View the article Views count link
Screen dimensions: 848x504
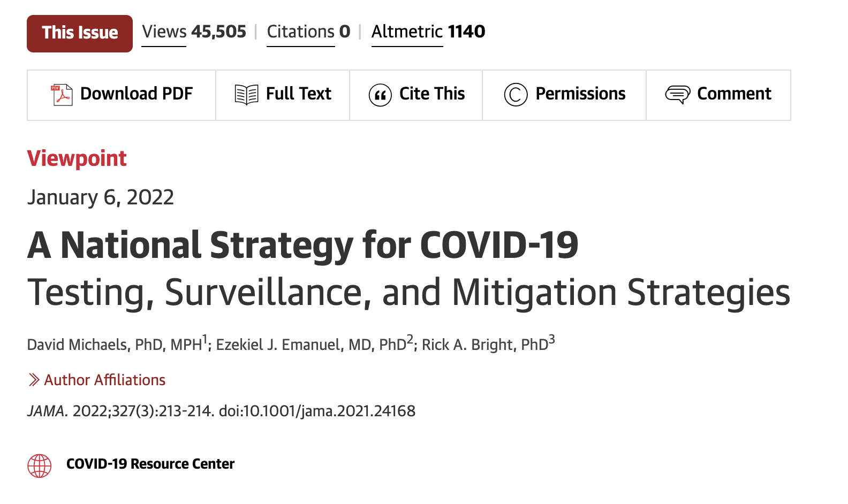tap(194, 32)
